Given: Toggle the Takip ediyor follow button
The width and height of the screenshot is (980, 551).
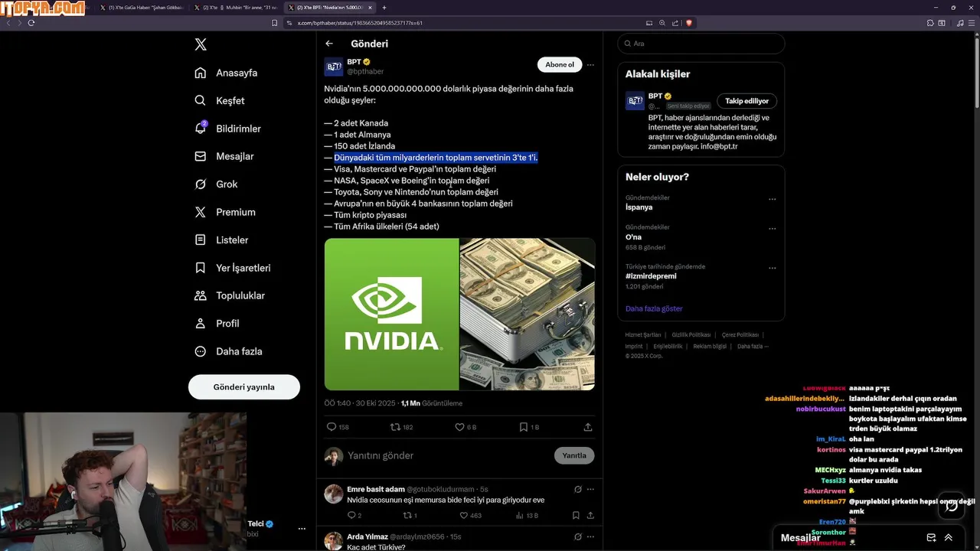Looking at the screenshot, I should [x=746, y=101].
